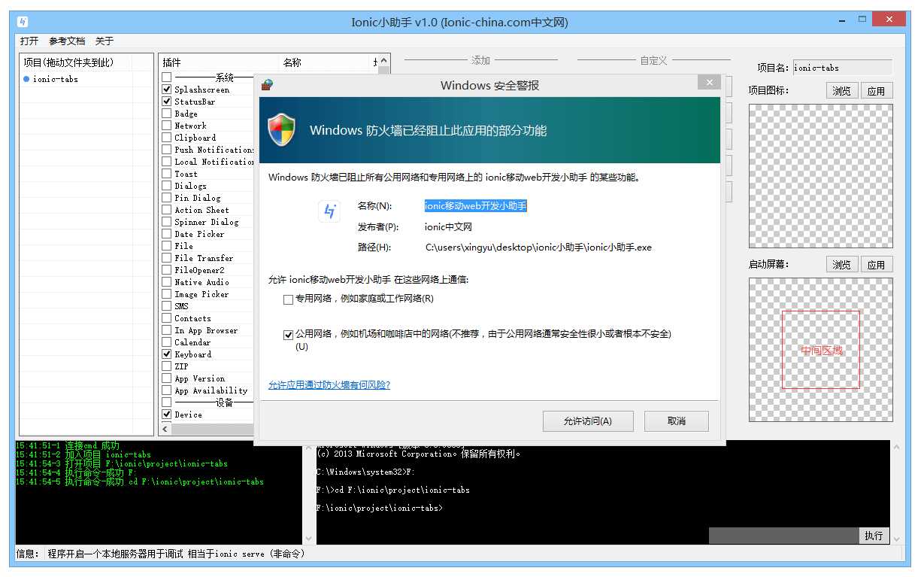Click log panel scroll up arrow
Viewport: 924px width, 577px height.
click(308, 447)
